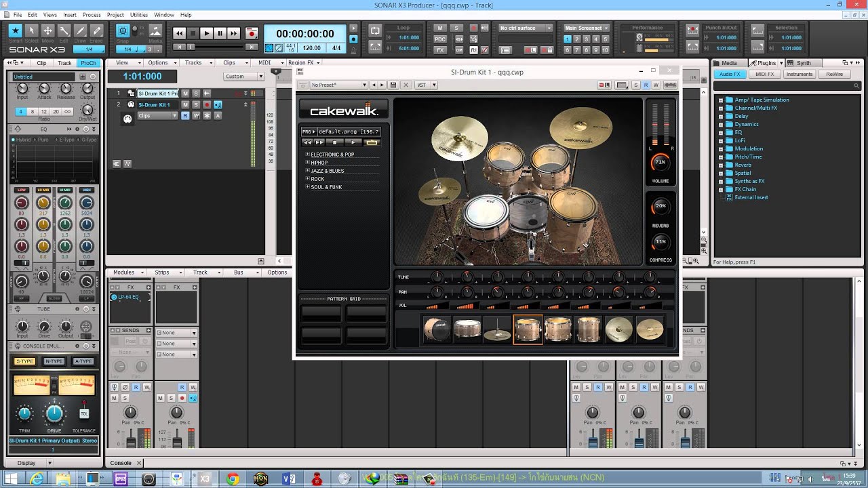Image resolution: width=868 pixels, height=488 pixels.
Task: Switch to the Media browser tab
Action: point(729,63)
